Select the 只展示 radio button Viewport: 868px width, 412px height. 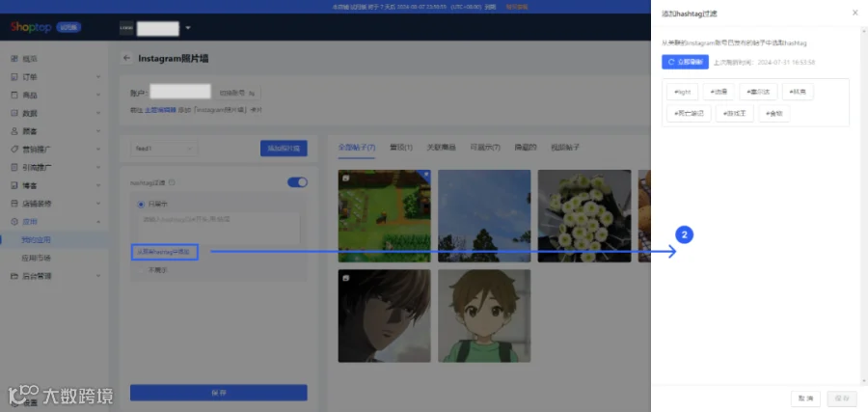click(141, 204)
